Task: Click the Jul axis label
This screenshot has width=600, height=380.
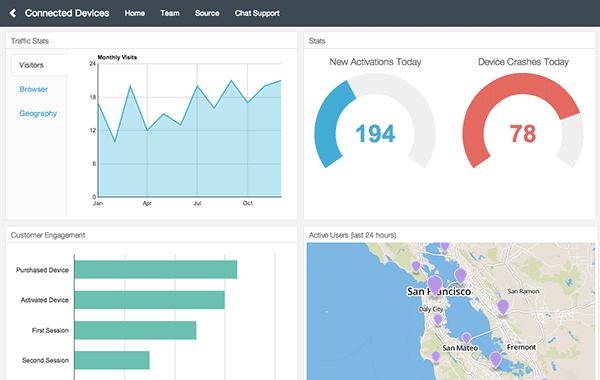Action: point(197,203)
